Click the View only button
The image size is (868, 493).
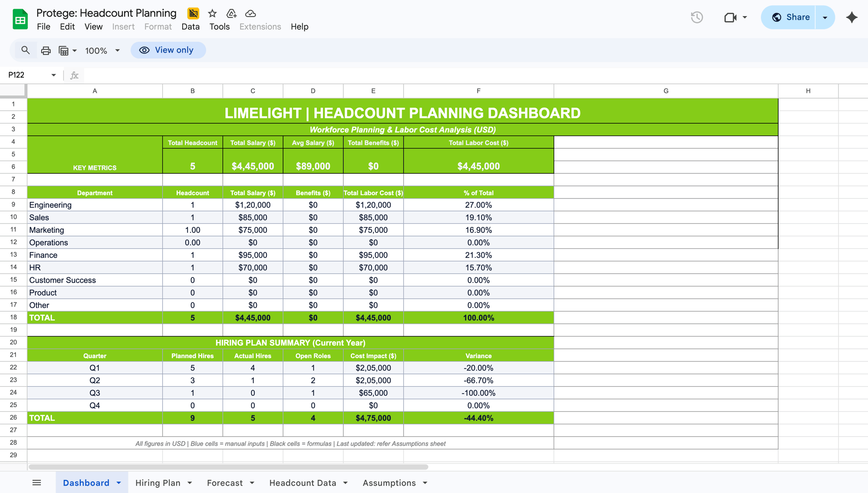168,50
